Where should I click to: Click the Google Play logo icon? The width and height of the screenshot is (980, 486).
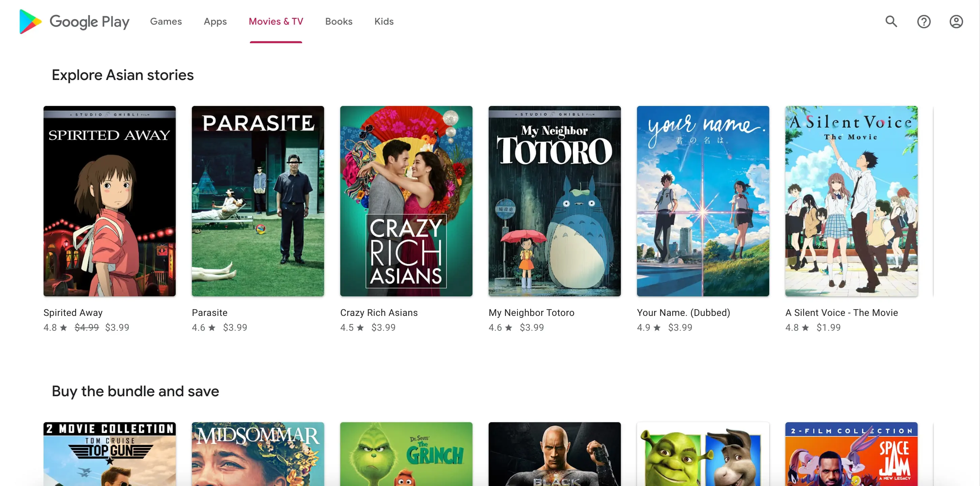pos(30,22)
